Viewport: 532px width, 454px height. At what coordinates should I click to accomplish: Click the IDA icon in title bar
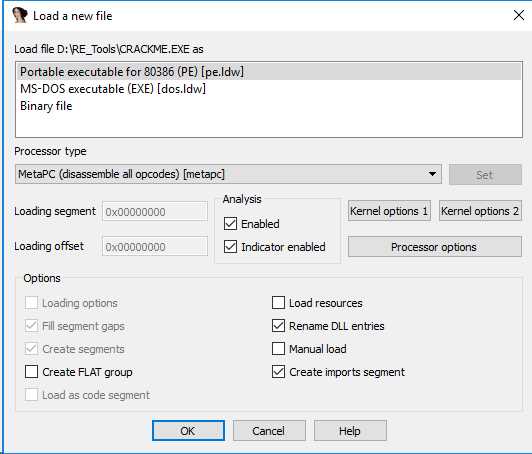19,15
